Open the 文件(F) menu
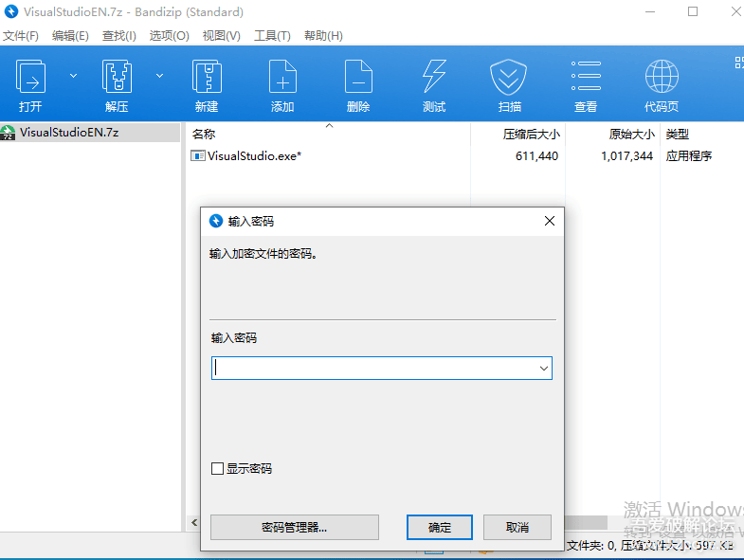The image size is (744, 560). pos(21,36)
